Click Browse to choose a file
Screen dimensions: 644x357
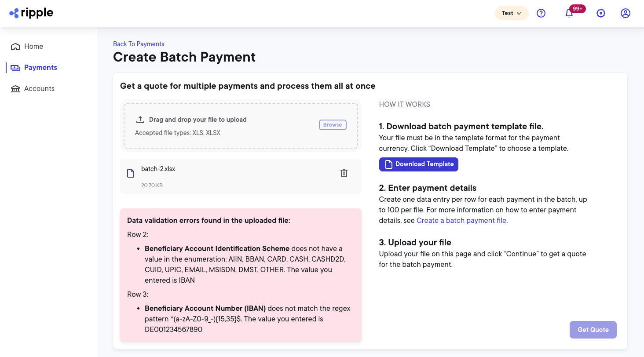(333, 124)
